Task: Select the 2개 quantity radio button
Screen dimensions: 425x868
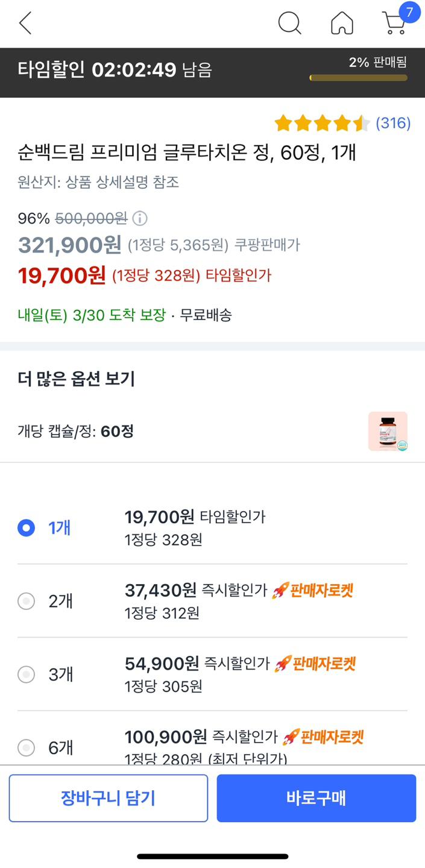Action: (27, 601)
